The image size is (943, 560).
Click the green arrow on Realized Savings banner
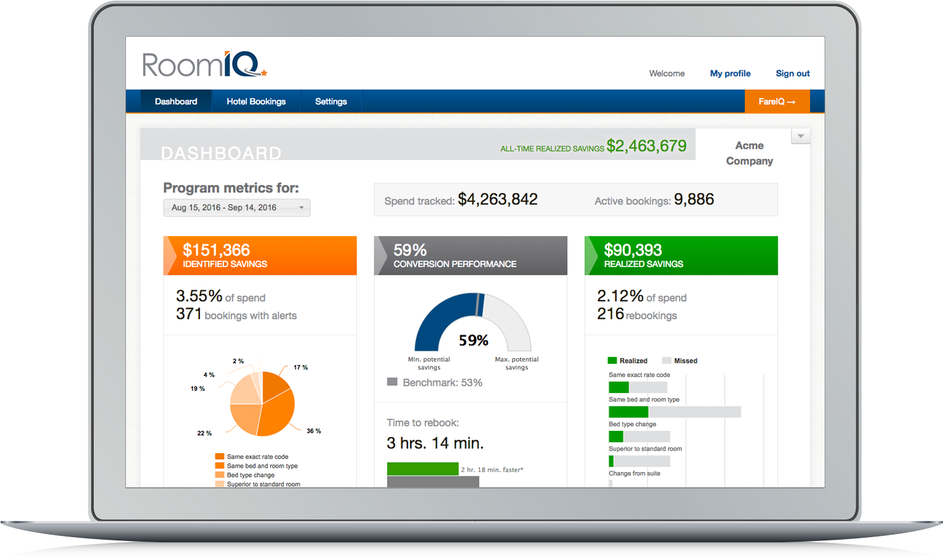pos(591,256)
